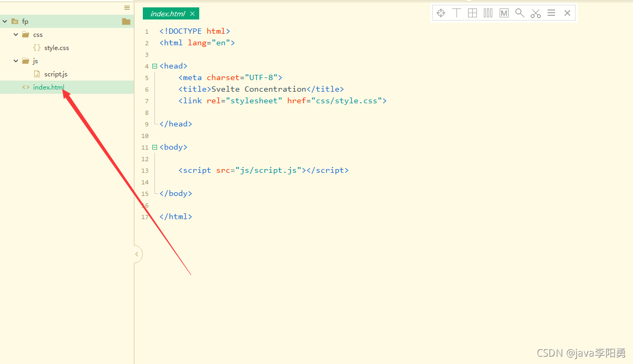Click line number 13 in the gutter
The height and width of the screenshot is (364, 633).
coord(145,171)
